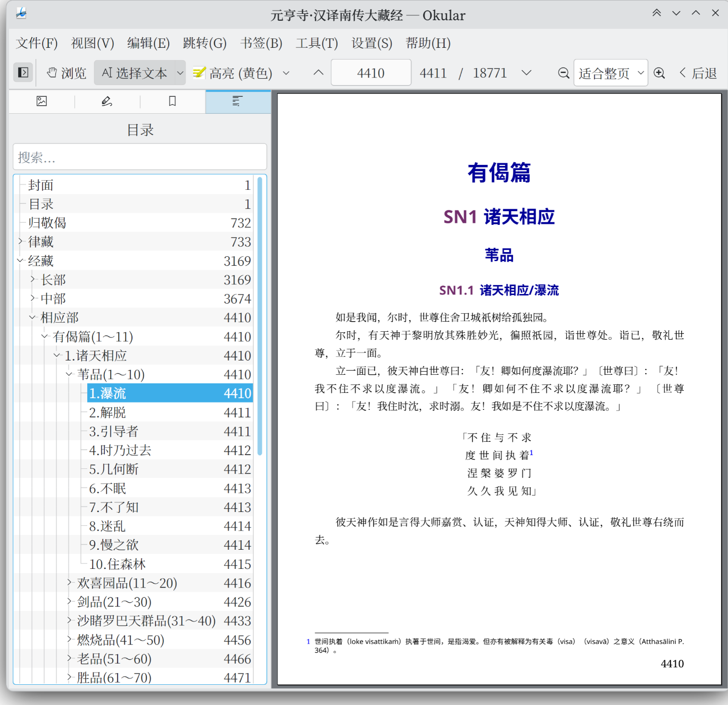Expand the 律藏 tree node
Screen dimensions: 728x705
coord(20,241)
